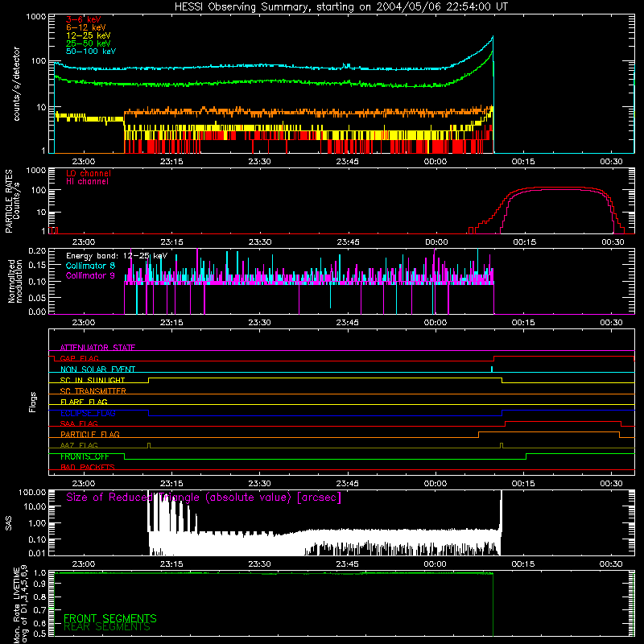The height and width of the screenshot is (644, 644).
Task: Click the ATTENUATOR STATE flag label
Action: (x=97, y=348)
